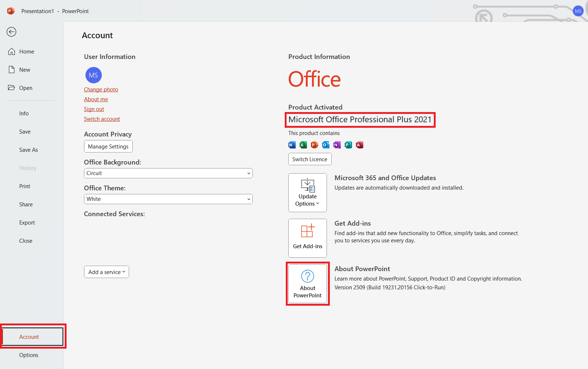Click the OneNote icon in product contents
The width and height of the screenshot is (588, 369).
[337, 144]
